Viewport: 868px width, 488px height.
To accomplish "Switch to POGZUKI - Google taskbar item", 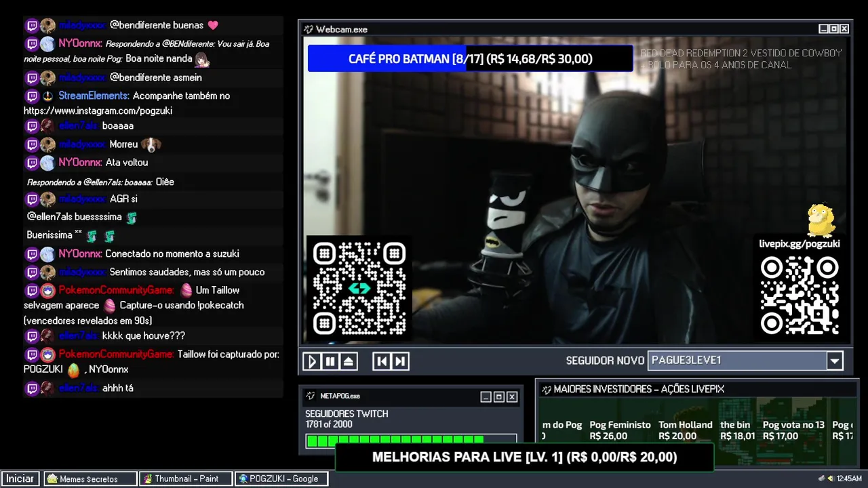I will (x=281, y=479).
